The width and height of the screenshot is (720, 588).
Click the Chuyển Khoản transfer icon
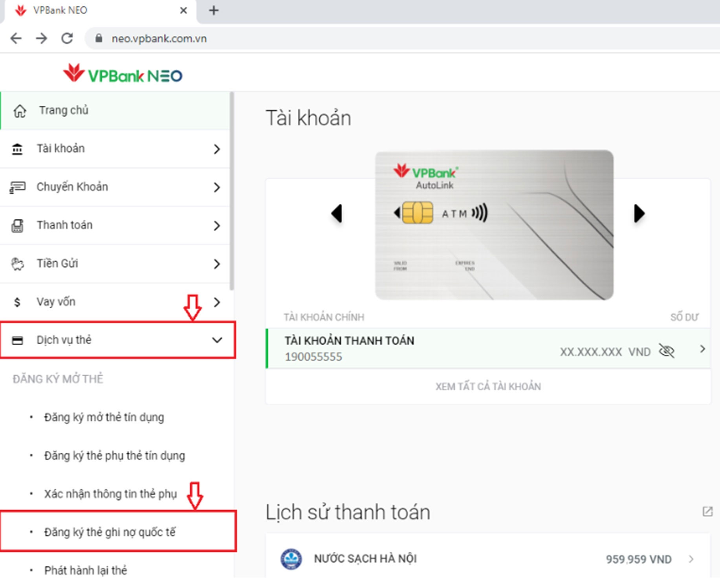tap(17, 187)
